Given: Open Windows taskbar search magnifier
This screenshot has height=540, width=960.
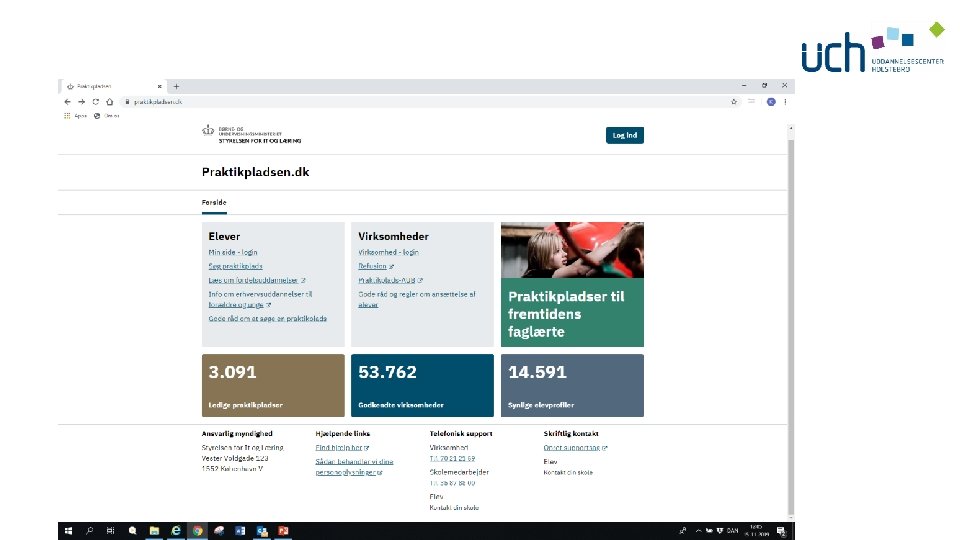Looking at the screenshot, I should 89,531.
